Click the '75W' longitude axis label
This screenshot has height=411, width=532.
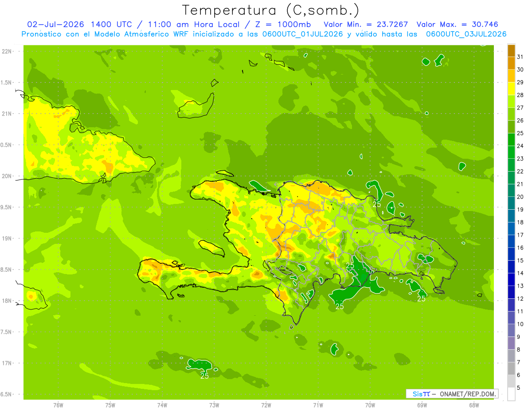pos(110,405)
